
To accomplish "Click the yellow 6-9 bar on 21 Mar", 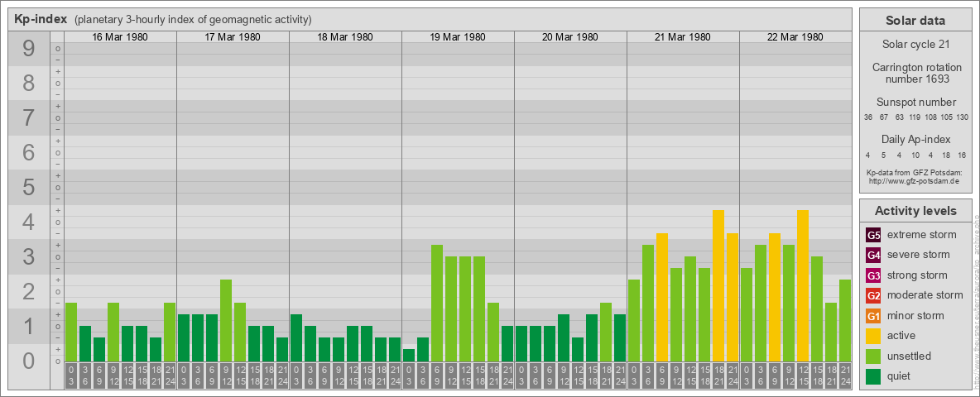I will click(662, 297).
